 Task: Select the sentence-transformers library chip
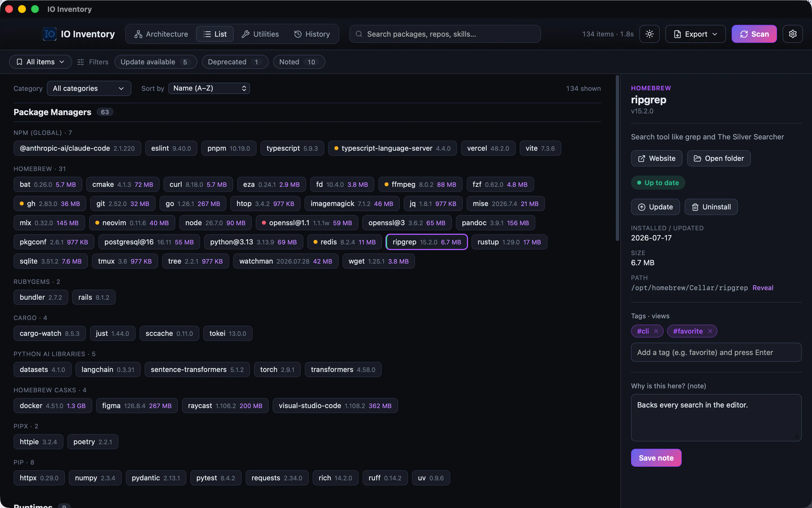pyautogui.click(x=197, y=370)
